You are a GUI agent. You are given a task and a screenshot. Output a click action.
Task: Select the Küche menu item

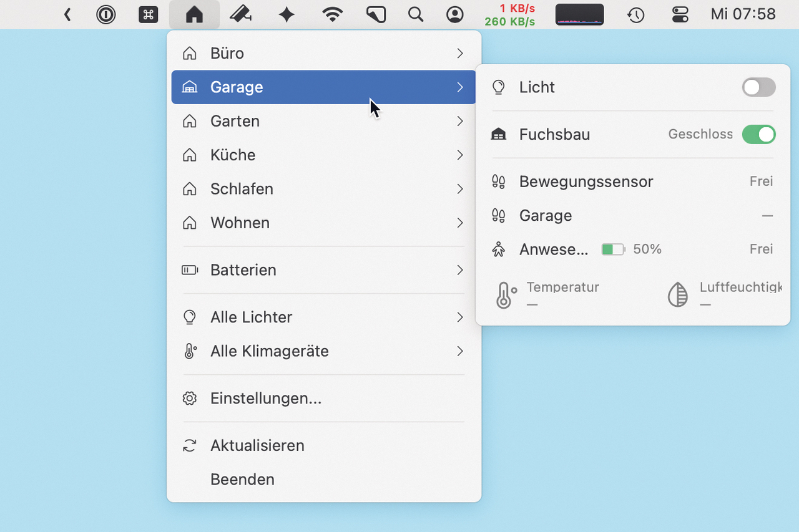point(323,155)
